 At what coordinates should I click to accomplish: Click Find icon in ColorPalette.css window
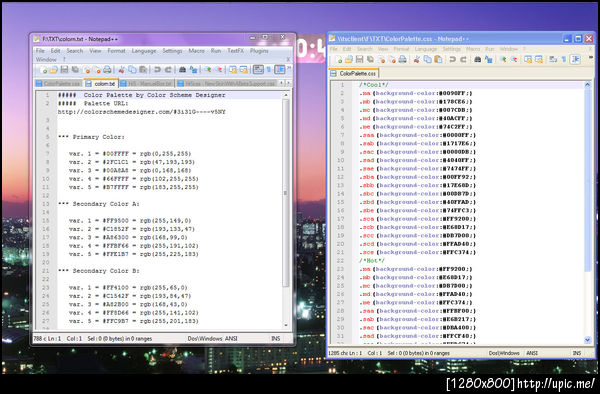pyautogui.click(x=478, y=59)
